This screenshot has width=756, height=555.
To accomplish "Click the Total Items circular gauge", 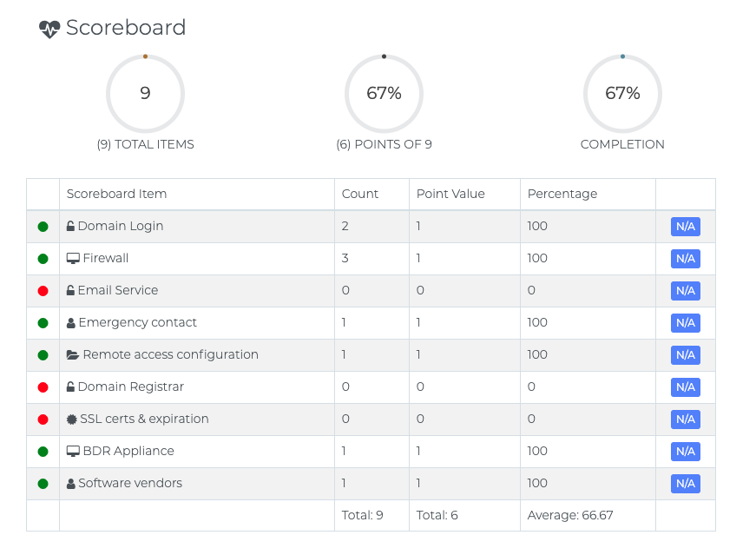I will coord(145,93).
